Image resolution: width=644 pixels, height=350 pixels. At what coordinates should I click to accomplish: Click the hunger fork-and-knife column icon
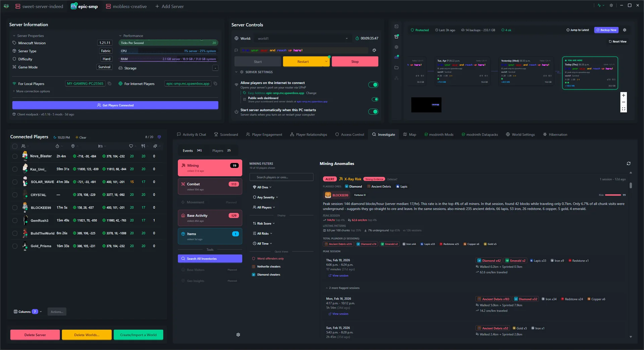click(143, 146)
